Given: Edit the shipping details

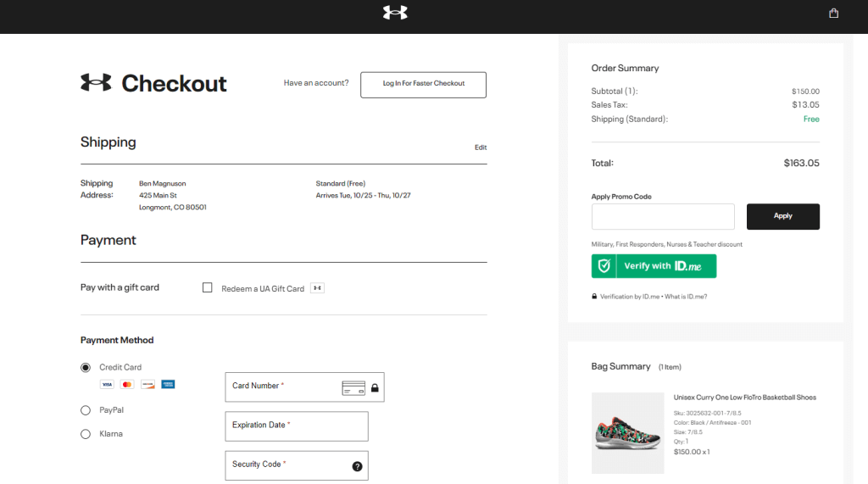Looking at the screenshot, I should point(481,147).
